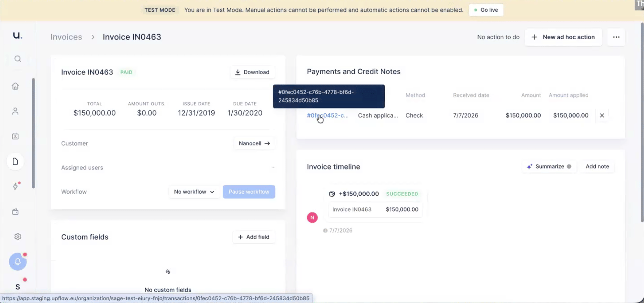
Task: Click the timeline date 7/7/2026
Action: [x=341, y=230]
